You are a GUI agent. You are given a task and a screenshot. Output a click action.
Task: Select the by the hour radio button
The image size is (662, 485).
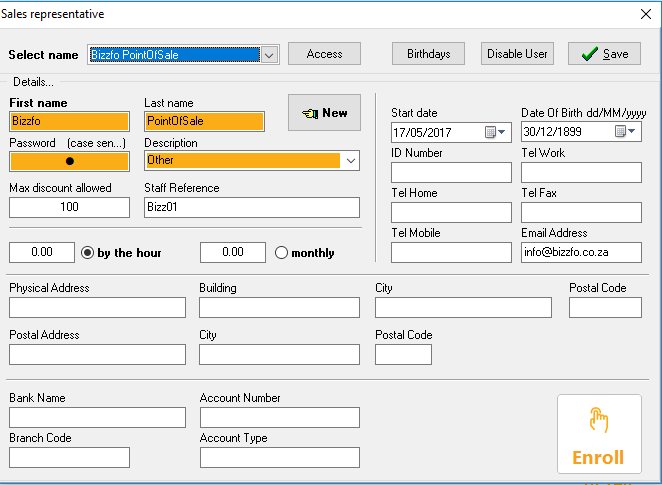pyautogui.click(x=87, y=252)
